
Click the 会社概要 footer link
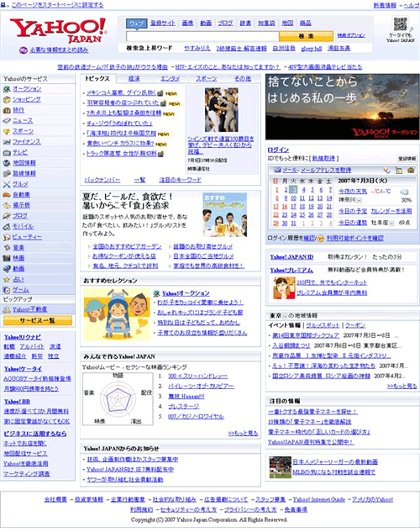click(x=55, y=499)
